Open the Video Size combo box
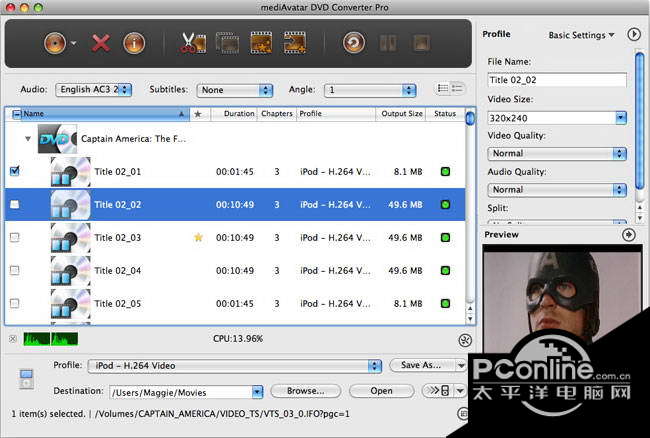This screenshot has width=650, height=438. click(557, 118)
